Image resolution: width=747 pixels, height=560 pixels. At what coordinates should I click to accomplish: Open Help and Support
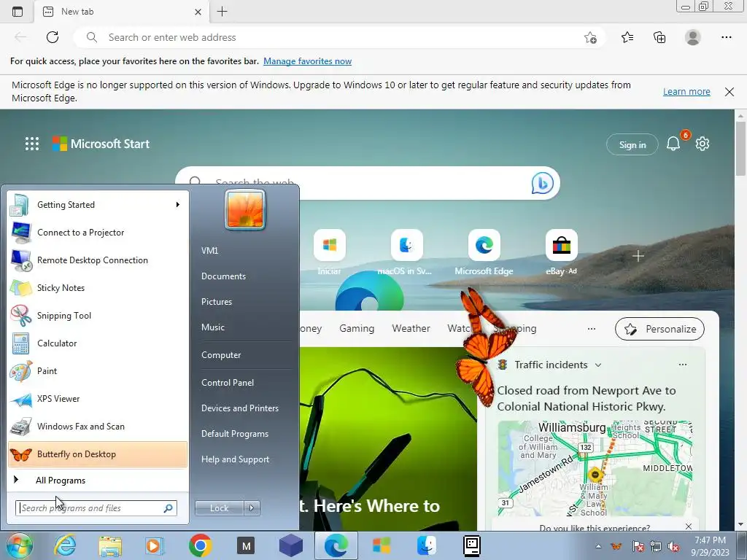click(236, 459)
